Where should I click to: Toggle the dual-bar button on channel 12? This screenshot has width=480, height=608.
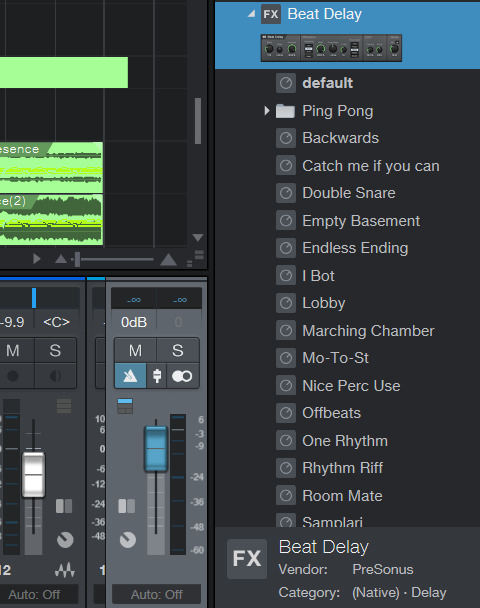[64, 506]
